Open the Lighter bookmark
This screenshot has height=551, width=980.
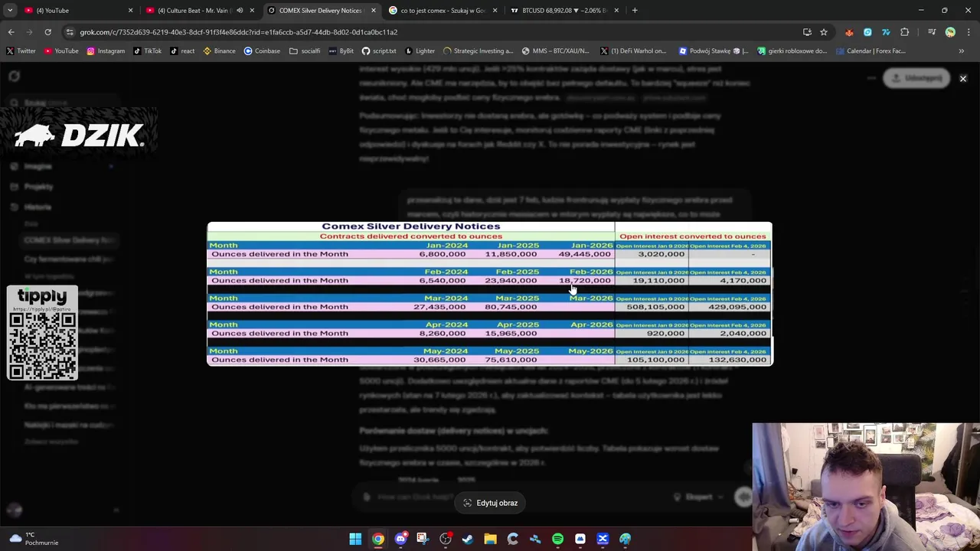420,51
